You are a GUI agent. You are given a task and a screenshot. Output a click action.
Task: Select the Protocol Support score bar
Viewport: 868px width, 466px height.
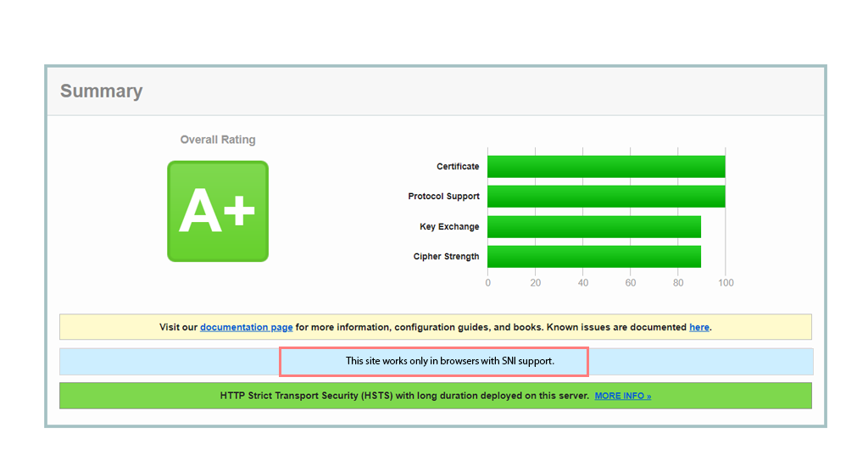point(605,197)
